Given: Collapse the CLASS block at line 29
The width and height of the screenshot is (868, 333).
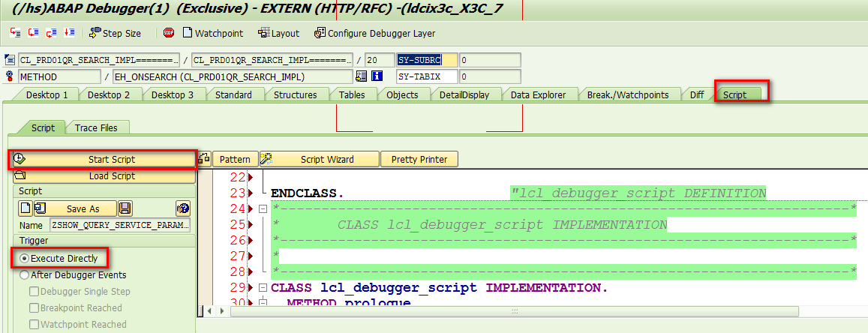Looking at the screenshot, I should (263, 288).
